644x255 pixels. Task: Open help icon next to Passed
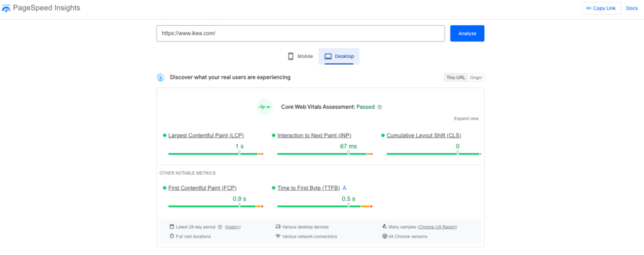379,107
